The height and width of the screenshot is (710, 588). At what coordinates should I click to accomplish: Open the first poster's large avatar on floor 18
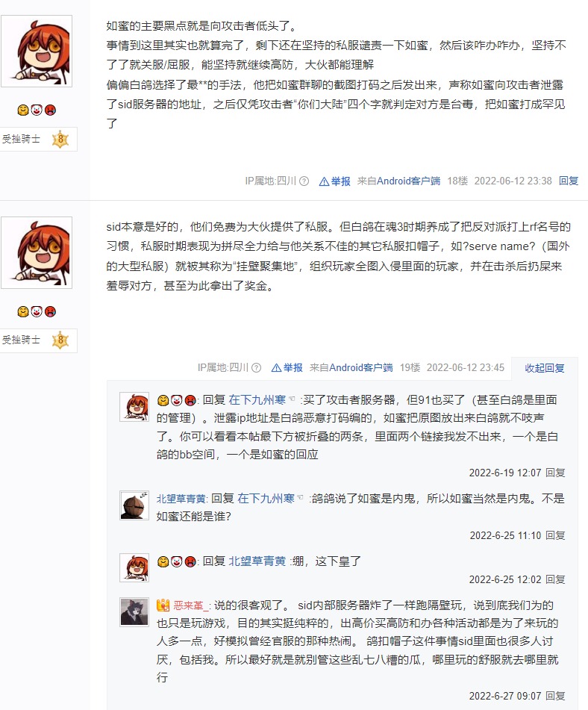[37, 52]
